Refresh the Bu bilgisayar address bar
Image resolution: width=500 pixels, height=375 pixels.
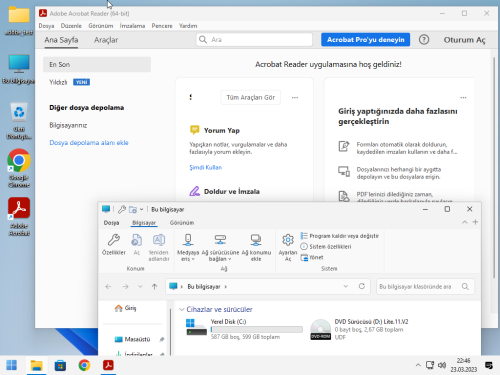click(362, 286)
